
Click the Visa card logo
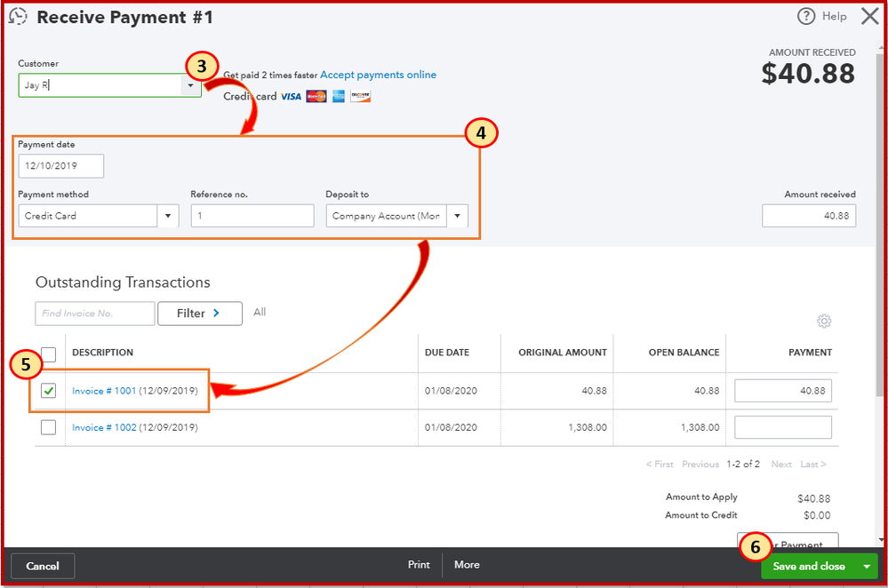(x=291, y=97)
